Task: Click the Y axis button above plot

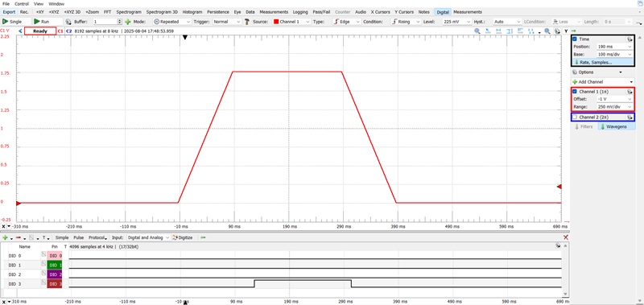Action: point(566,31)
